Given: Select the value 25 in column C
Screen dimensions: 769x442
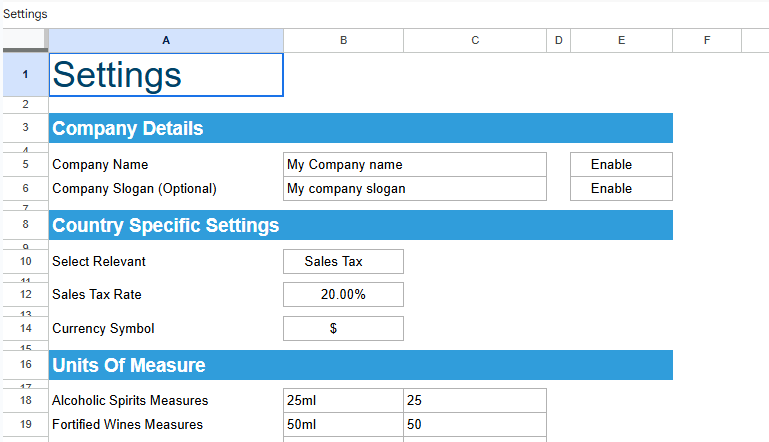Looking at the screenshot, I should click(475, 401).
